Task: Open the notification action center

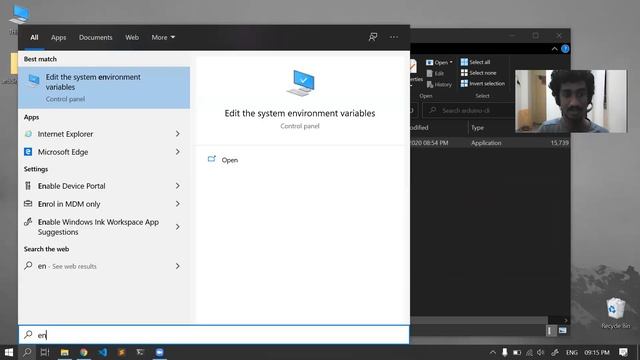Action: [623, 352]
